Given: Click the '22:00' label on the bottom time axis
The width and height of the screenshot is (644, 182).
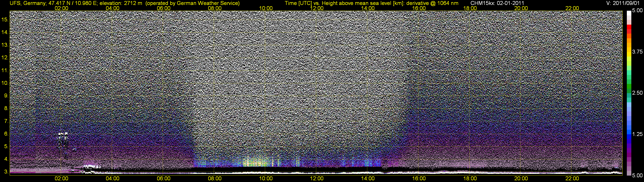Looking at the screenshot, I should tap(572, 179).
